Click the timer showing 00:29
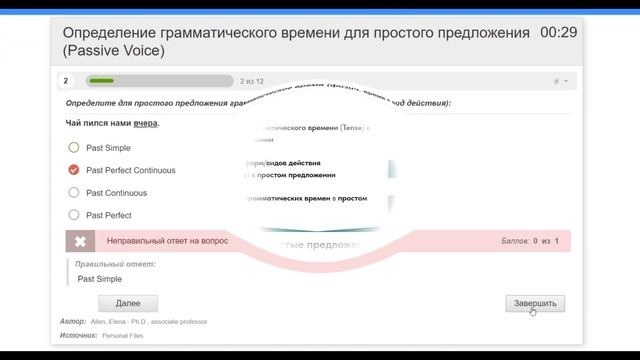 [558, 32]
